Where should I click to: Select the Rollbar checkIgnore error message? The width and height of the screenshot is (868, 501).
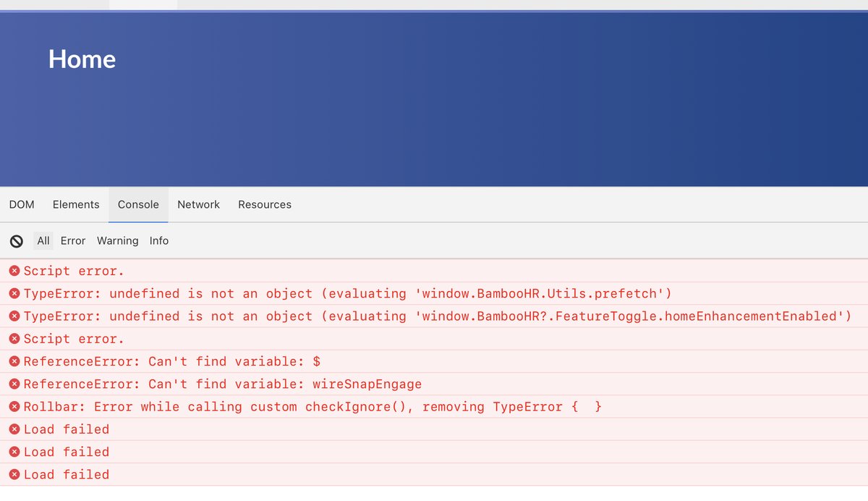(x=434, y=407)
